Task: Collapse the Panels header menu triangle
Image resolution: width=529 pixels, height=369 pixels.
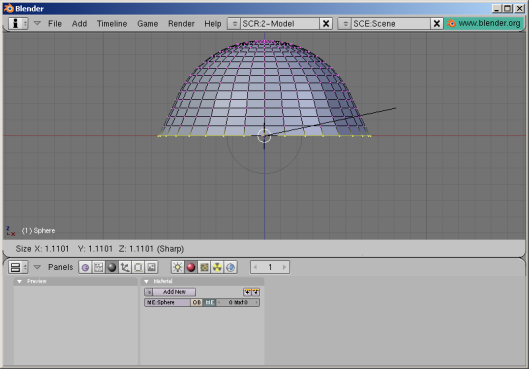Action: pos(37,267)
